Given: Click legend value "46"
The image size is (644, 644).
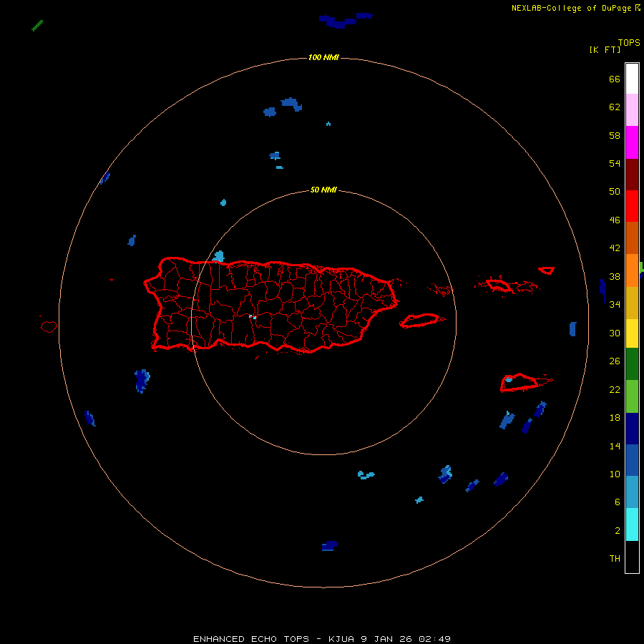Looking at the screenshot, I should click(x=615, y=220).
